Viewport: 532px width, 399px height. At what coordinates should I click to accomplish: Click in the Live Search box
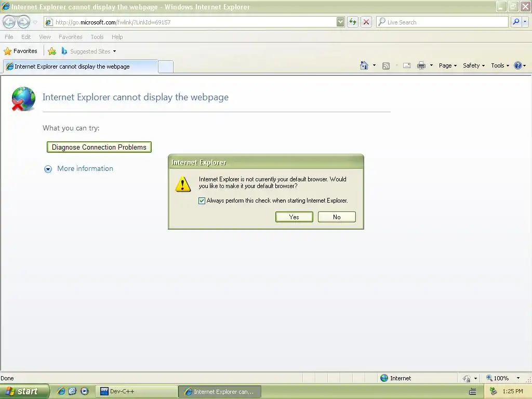[x=442, y=22]
